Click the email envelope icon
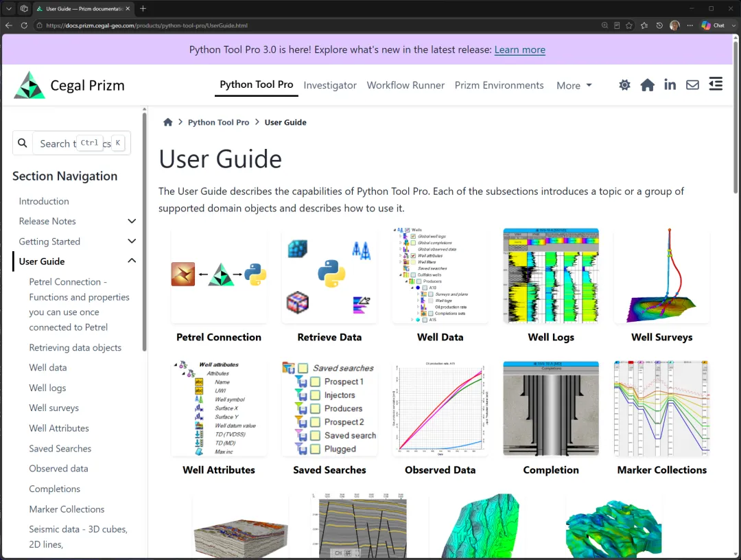741x560 pixels. point(692,85)
